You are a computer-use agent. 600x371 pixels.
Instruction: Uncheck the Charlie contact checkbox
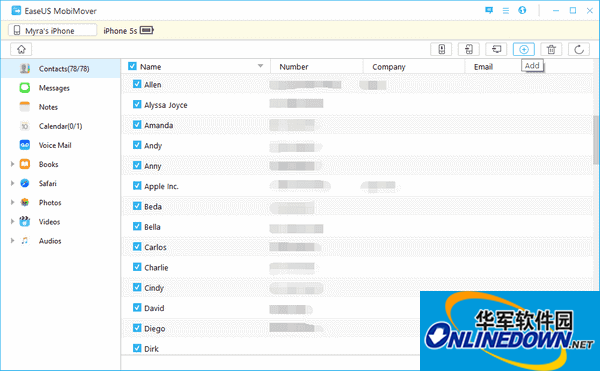(x=137, y=267)
